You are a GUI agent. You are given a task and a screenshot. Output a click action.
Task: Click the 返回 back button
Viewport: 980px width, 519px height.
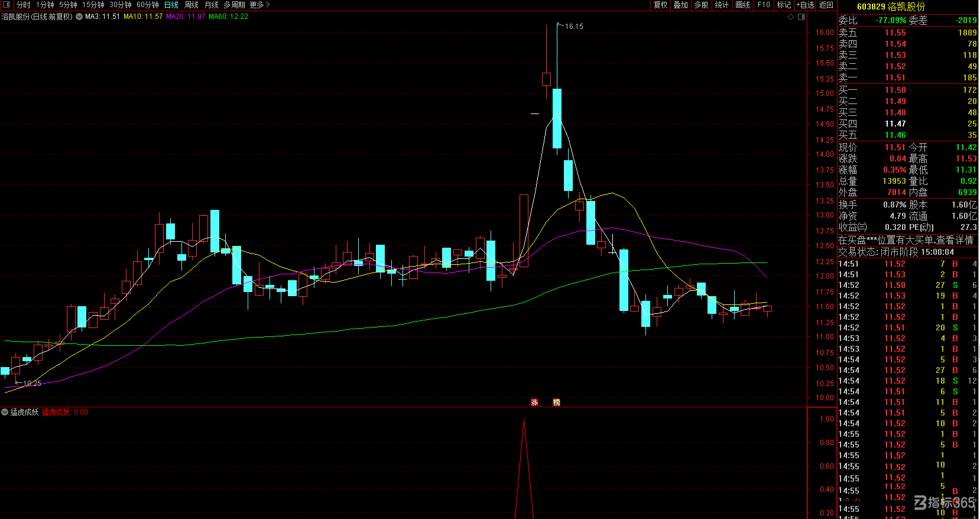click(826, 5)
